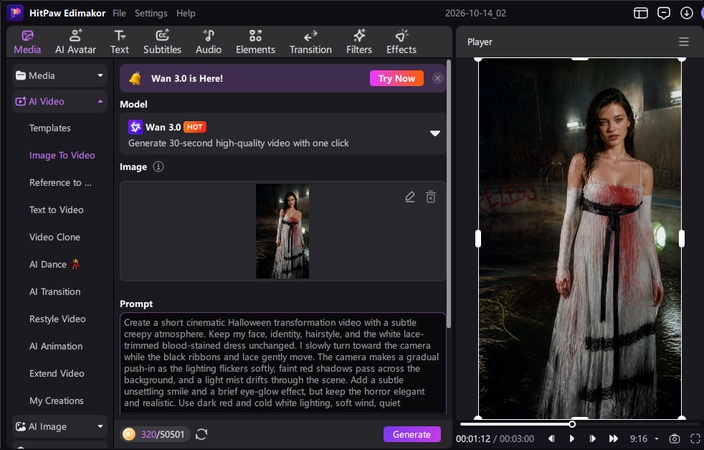Viewport: 704px width, 450px height.
Task: Open the Effects panel
Action: coord(401,42)
